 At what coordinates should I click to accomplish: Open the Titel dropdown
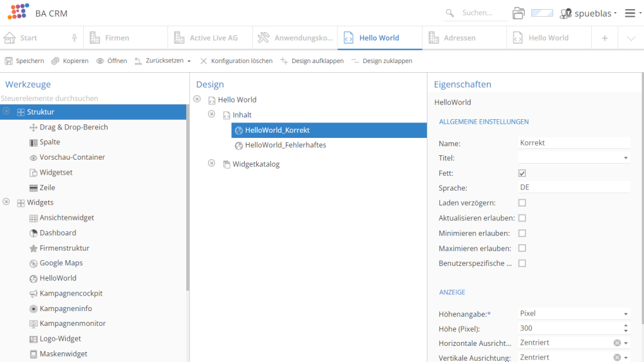point(625,158)
